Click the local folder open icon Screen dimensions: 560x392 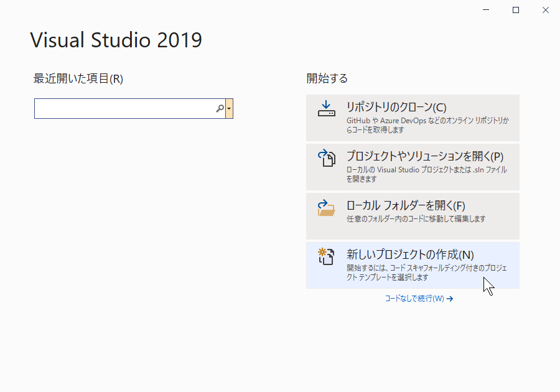point(327,208)
